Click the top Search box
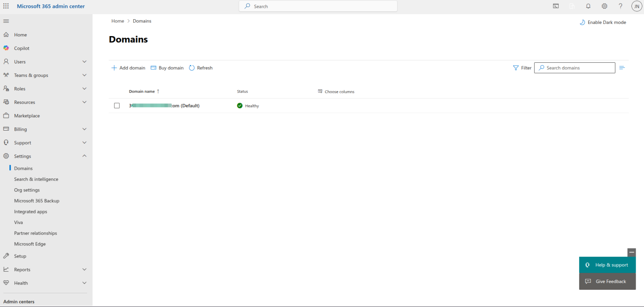 click(318, 6)
